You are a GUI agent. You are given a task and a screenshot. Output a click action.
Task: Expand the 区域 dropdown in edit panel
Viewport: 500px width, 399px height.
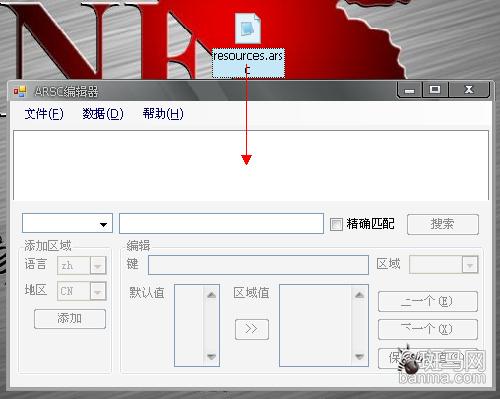click(x=444, y=265)
